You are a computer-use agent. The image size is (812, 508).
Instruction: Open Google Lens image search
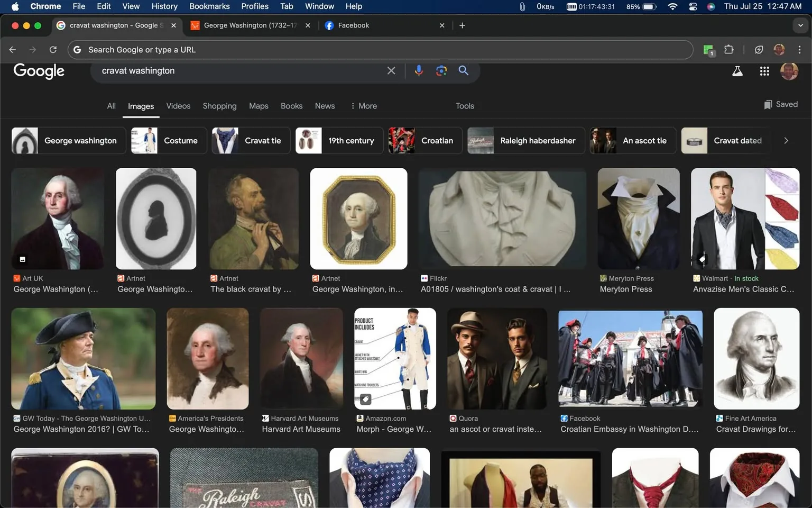coord(441,70)
